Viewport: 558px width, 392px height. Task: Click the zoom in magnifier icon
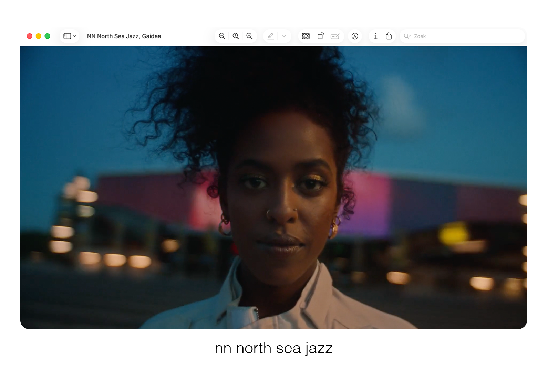250,36
